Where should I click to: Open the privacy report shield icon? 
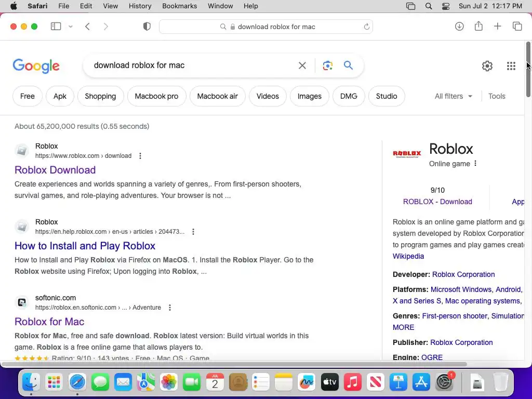(147, 26)
